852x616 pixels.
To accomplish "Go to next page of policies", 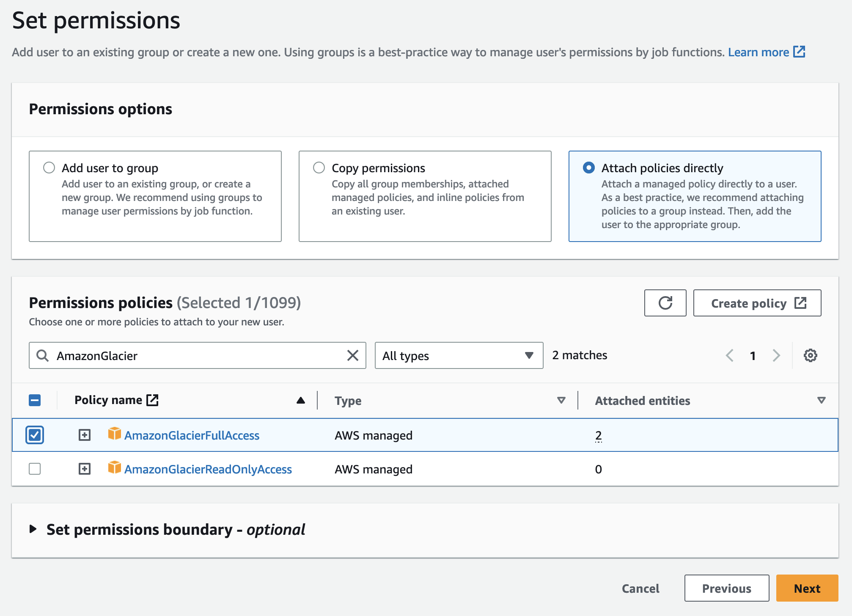I will pos(776,355).
